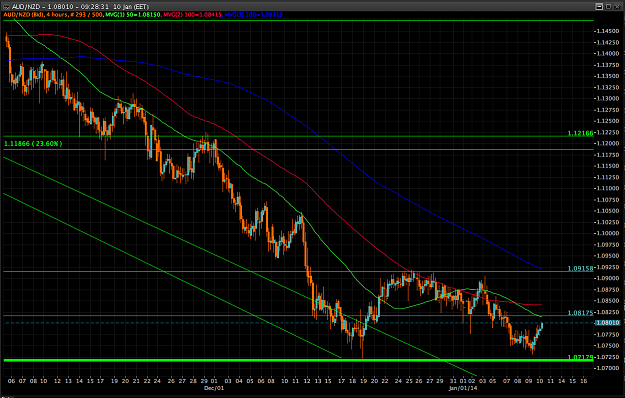Click the Jan/01/14 date axis label

click(463, 388)
